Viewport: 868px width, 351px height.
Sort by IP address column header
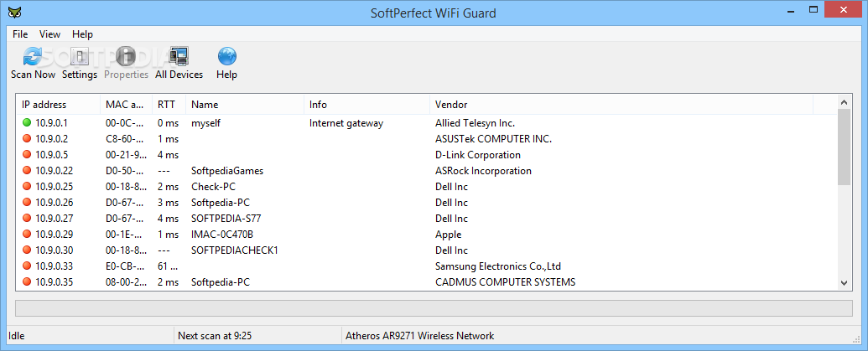coord(58,105)
